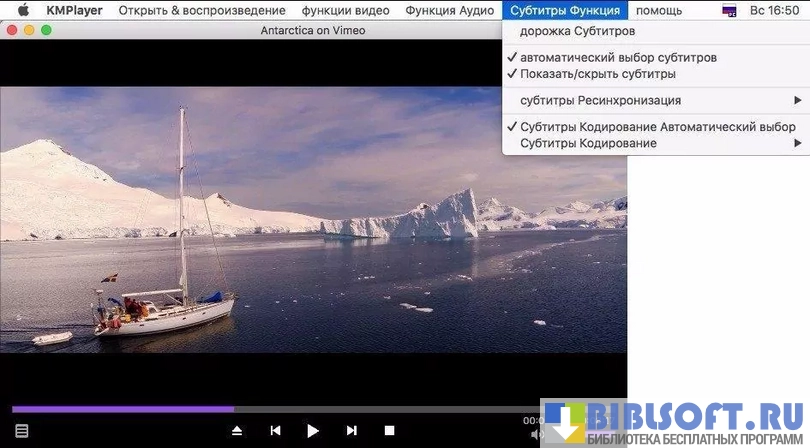810x448 pixels.
Task: Click the purple playback progress bar
Action: coord(122,408)
